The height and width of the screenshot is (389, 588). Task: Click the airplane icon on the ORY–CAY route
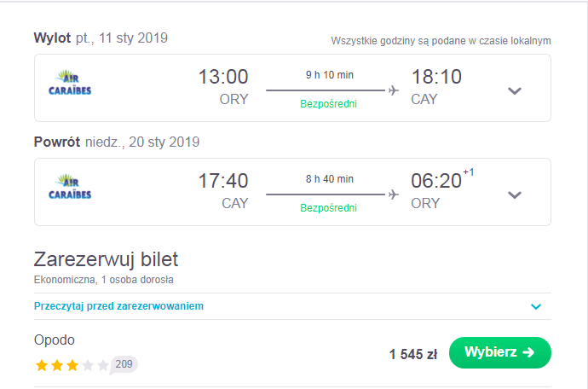[x=394, y=90]
